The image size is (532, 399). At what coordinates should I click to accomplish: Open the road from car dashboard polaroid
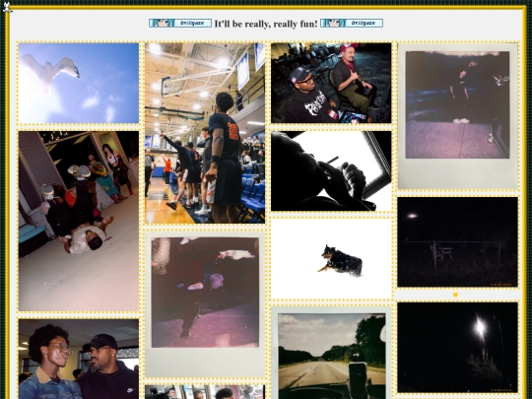[x=331, y=353]
